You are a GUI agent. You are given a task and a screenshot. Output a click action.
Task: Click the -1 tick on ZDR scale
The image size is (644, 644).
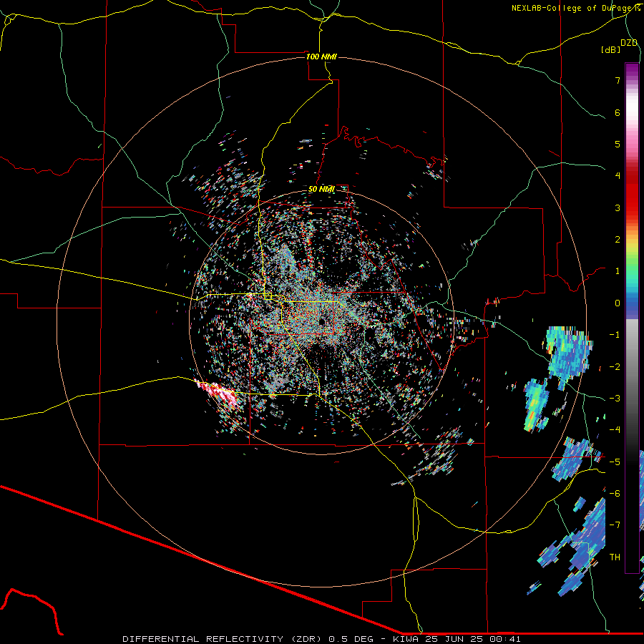(615, 335)
